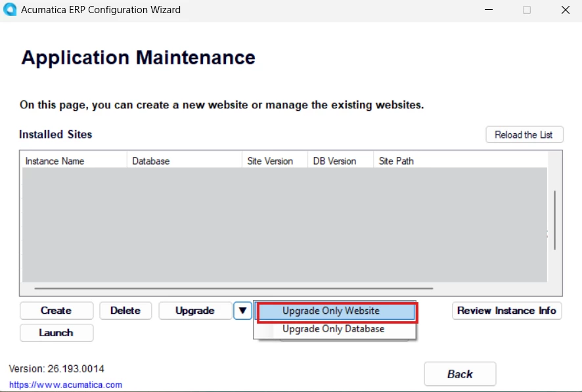
Task: Click the Create button
Action: tap(56, 311)
